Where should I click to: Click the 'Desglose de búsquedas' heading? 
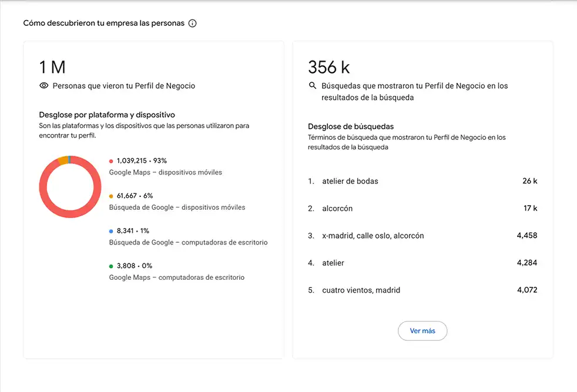point(351,126)
